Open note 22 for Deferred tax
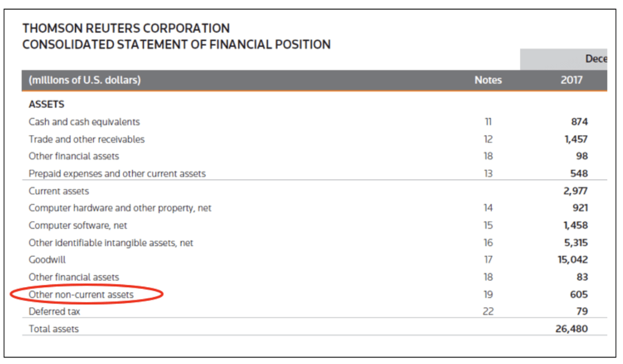The image size is (623, 364). click(x=488, y=311)
